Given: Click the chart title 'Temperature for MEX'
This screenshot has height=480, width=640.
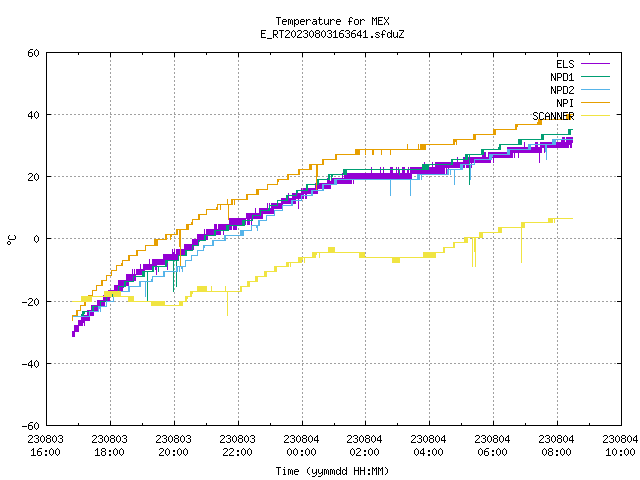Looking at the screenshot, I should (332, 21).
